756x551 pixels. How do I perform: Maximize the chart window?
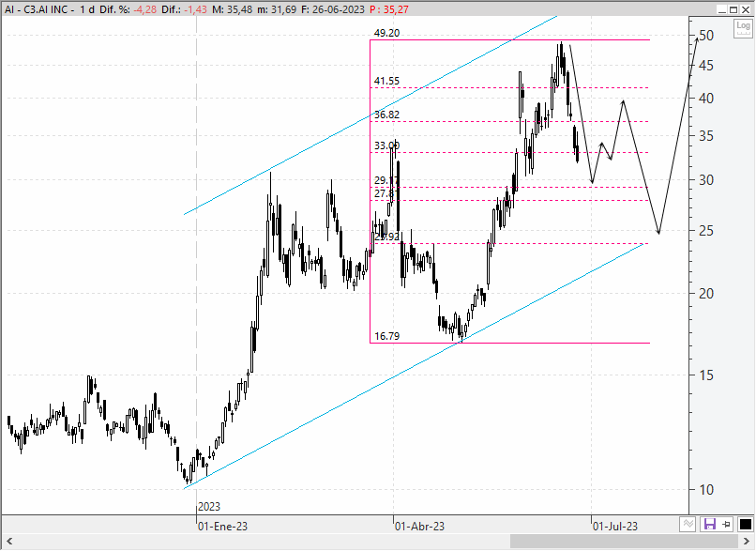click(x=733, y=9)
